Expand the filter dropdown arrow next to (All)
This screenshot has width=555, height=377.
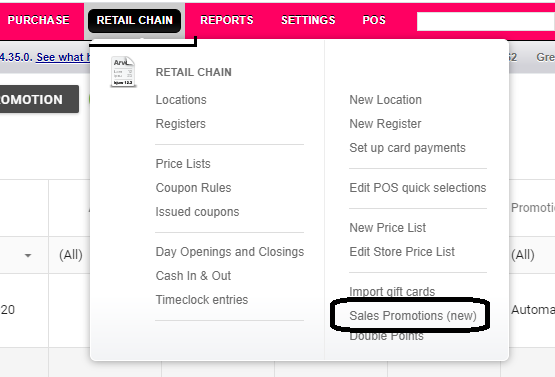point(28,255)
